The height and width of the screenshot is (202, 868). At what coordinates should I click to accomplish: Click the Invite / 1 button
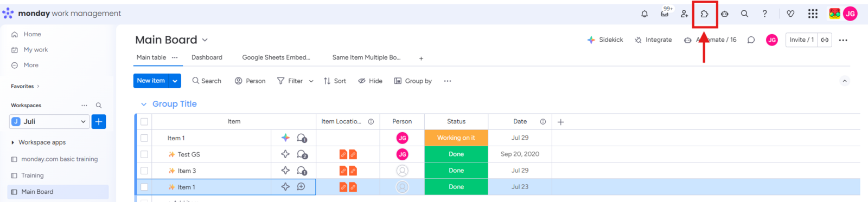tap(801, 40)
